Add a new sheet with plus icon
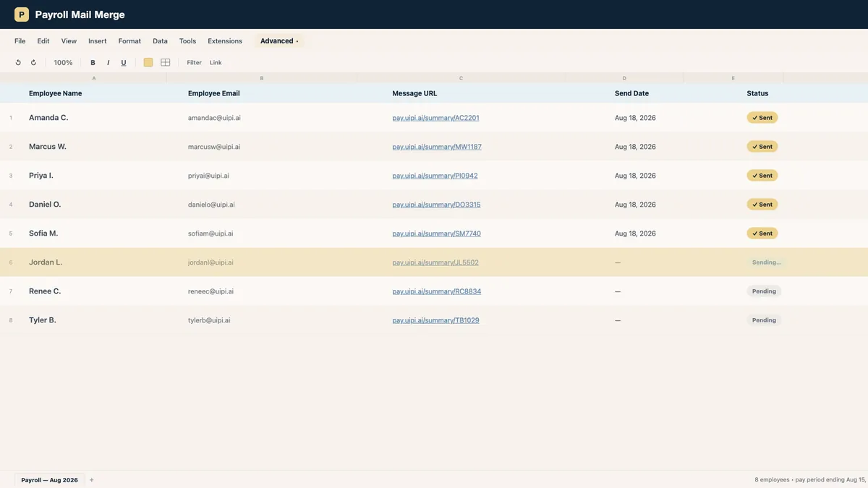The width and height of the screenshot is (868, 488). [x=92, y=480]
